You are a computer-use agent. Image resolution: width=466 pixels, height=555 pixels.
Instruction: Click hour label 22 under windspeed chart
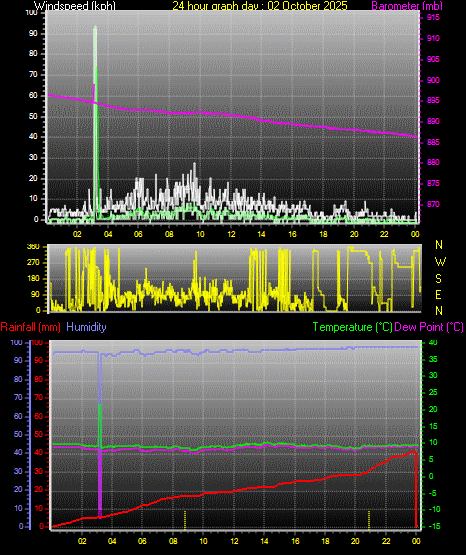384,234
